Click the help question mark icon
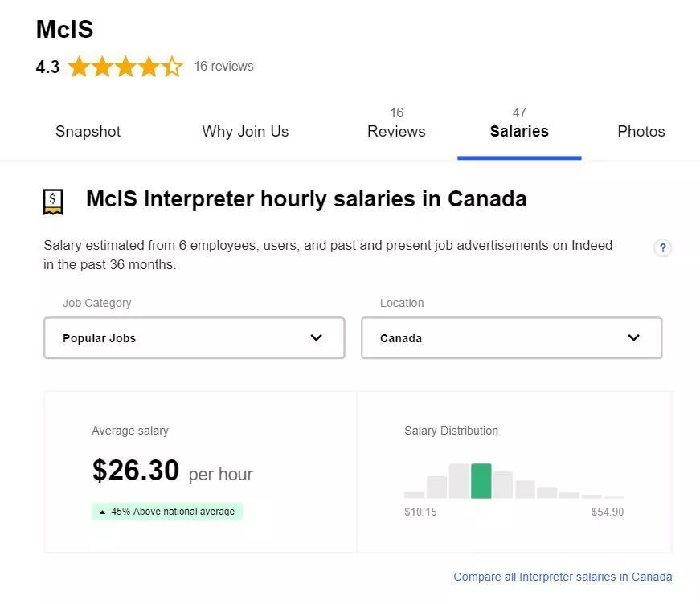Viewport: 700px width, 604px height. pos(662,247)
